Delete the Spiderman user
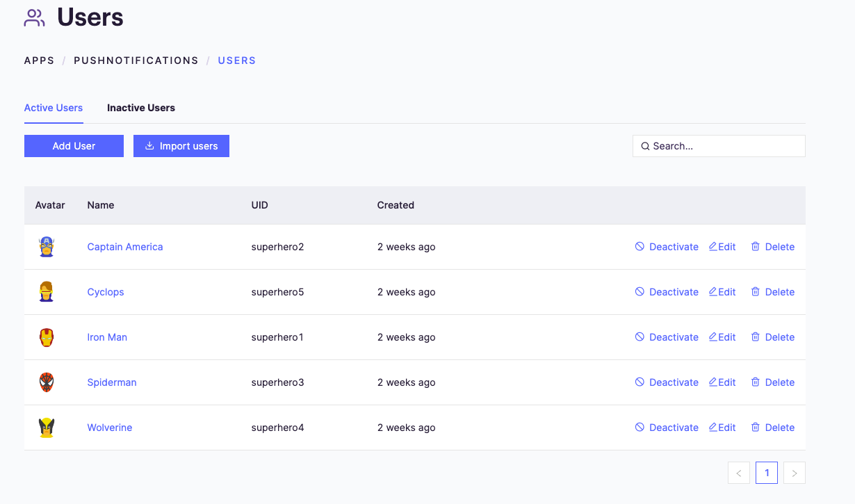Screen dimensions: 855x504 click(x=772, y=382)
